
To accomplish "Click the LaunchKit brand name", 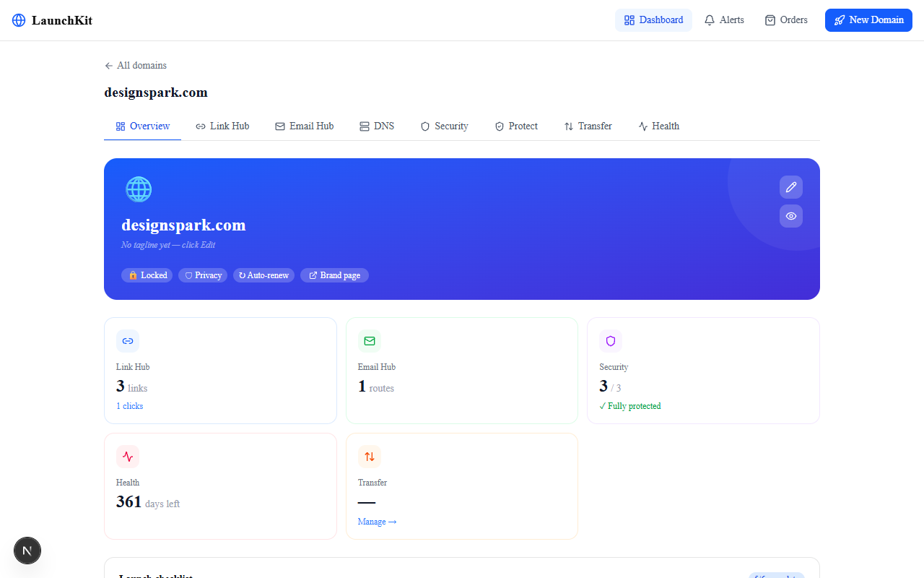I will pos(62,20).
